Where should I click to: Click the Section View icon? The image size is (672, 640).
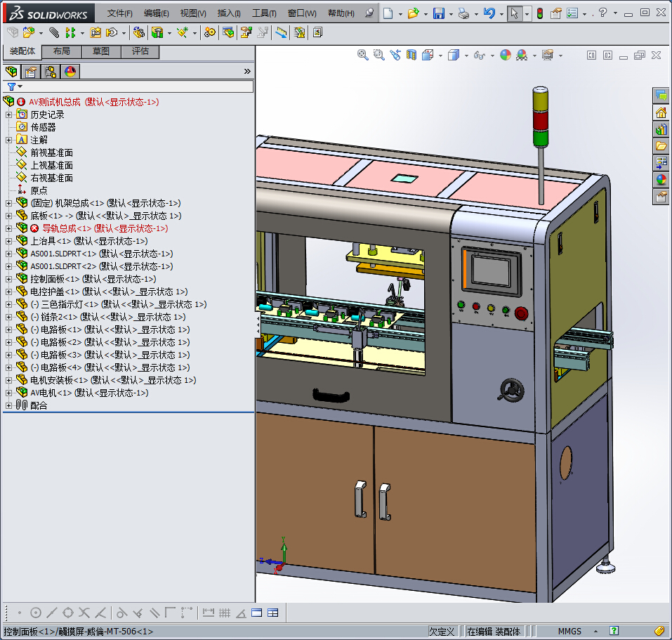click(411, 55)
